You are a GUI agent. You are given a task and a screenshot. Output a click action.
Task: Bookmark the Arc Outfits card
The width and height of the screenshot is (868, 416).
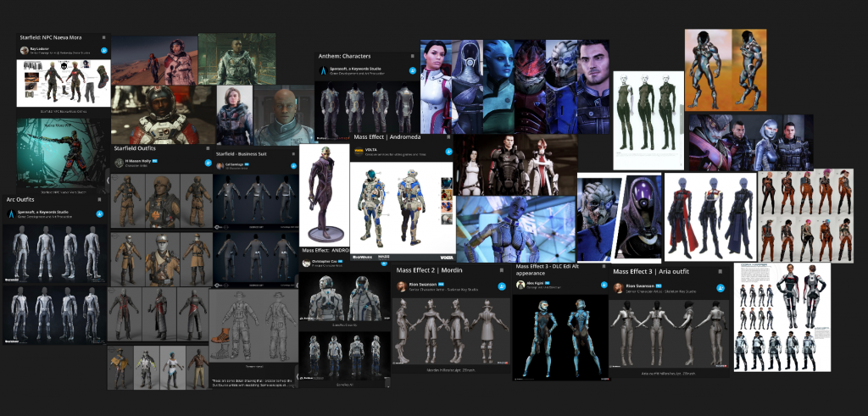(x=100, y=200)
